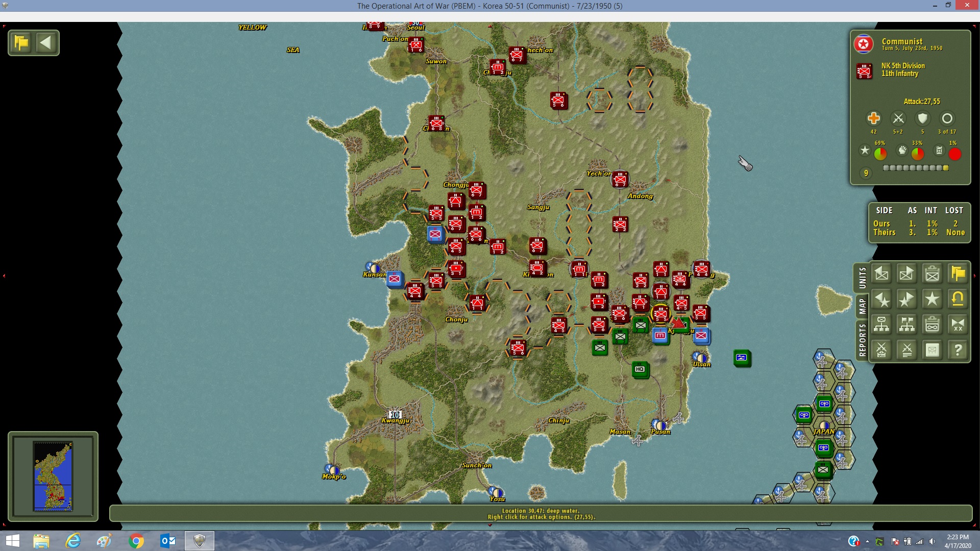Switch to the REPORTS tab
Screen dimensions: 980x551
(x=862, y=340)
